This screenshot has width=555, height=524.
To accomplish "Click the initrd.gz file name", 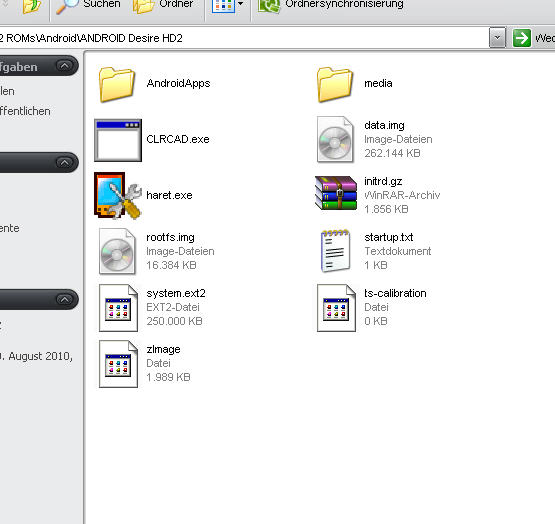I will (x=383, y=181).
